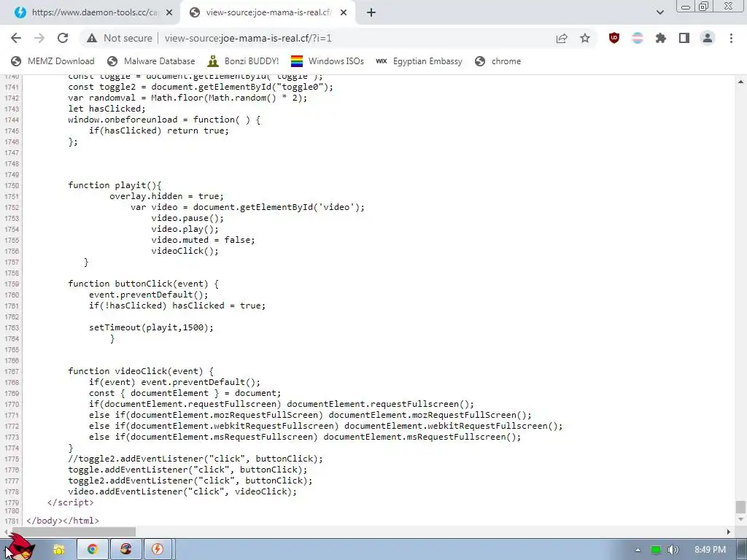Click the horizontal scroll right arrow
Viewport: 747px width, 560px height.
pyautogui.click(x=729, y=532)
